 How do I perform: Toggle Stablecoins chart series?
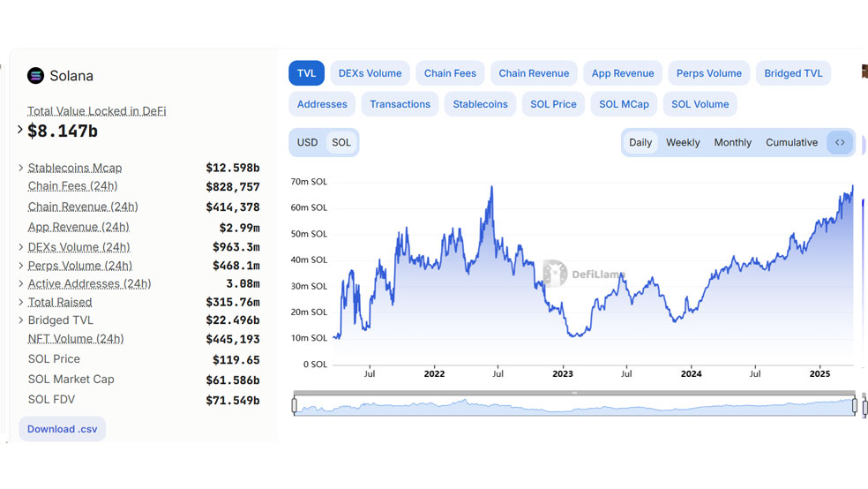click(x=480, y=104)
